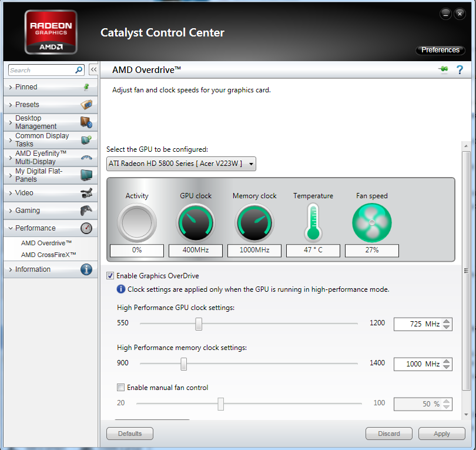Click the Presets icon
This screenshot has width=476, height=450.
(x=86, y=105)
